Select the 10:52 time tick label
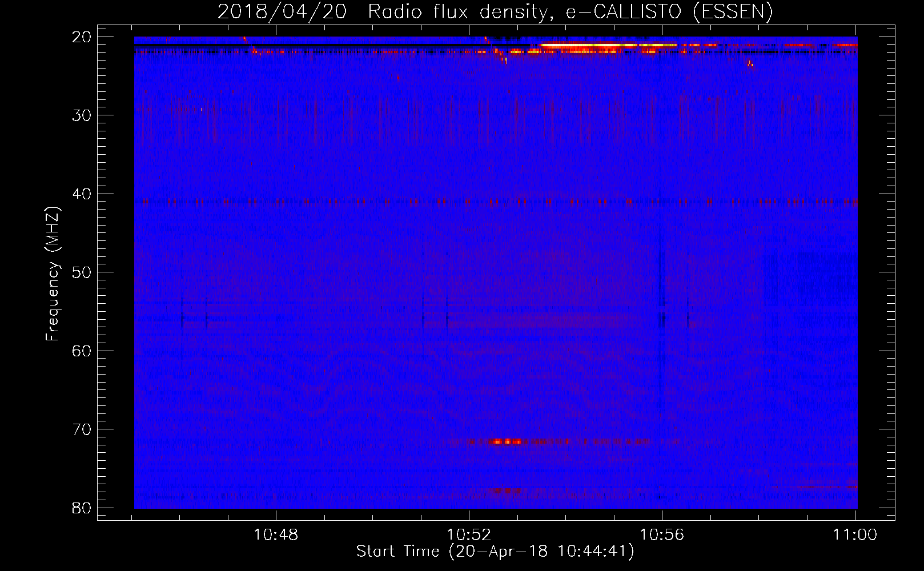Screen dimensions: 924x571 [x=469, y=534]
